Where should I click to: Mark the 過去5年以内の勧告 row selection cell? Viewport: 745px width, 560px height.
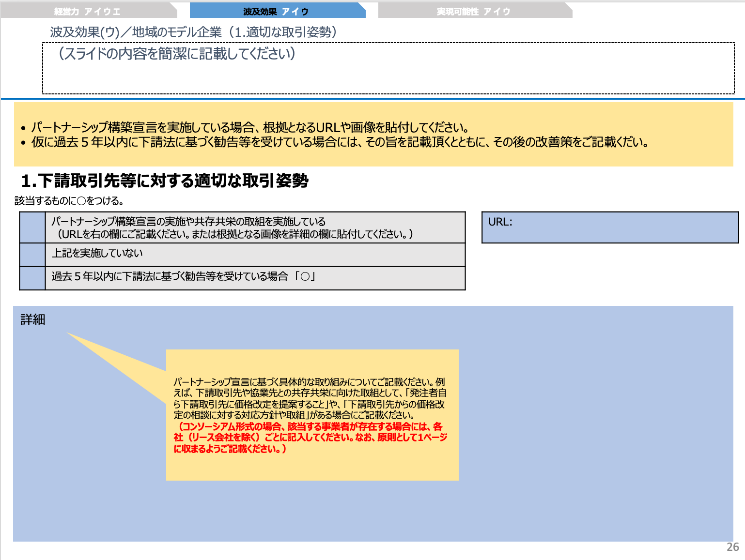(31, 278)
